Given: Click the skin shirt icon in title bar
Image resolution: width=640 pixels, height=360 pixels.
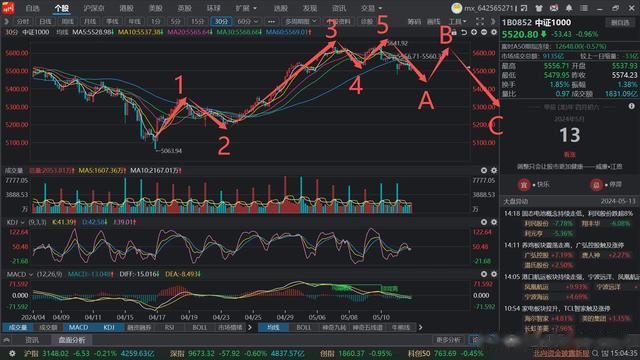Looking at the screenshot, I should coord(539,8).
